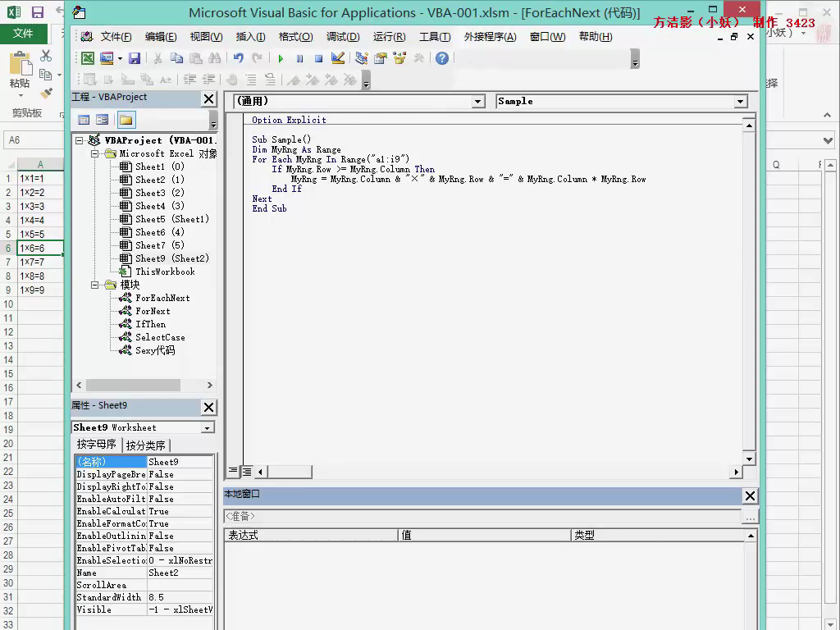Toggle a breakpoint with the hand icon
This screenshot has width=840, height=630.
coord(232,80)
